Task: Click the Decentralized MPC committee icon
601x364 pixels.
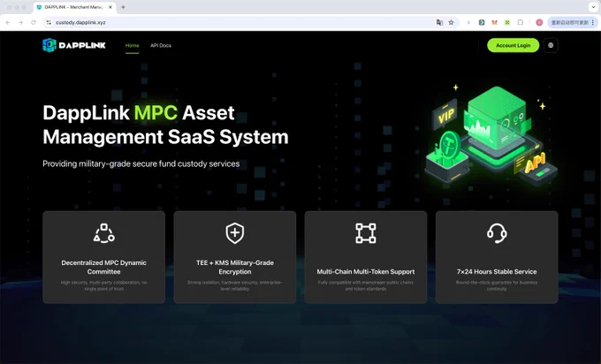Action: tap(104, 233)
